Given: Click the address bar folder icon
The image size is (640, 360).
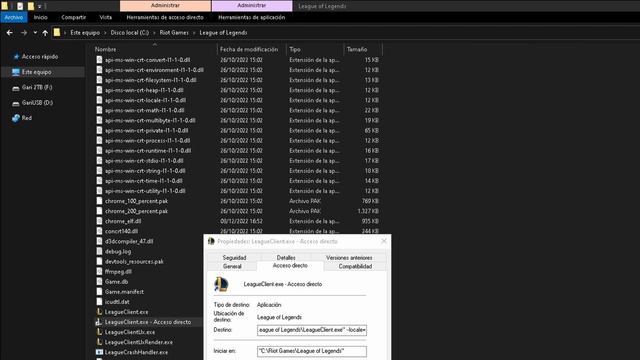Looking at the screenshot, I should [x=57, y=33].
